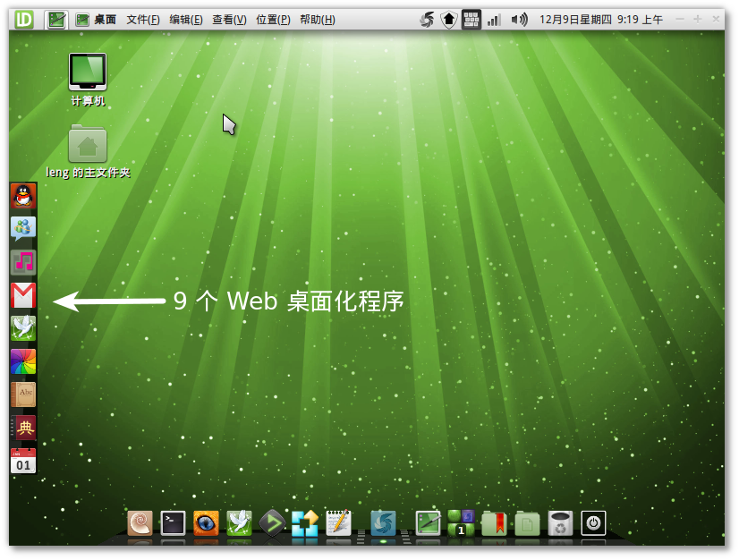This screenshot has height=560, width=739.
Task: Open the keyboard input method indicator
Action: [471, 20]
